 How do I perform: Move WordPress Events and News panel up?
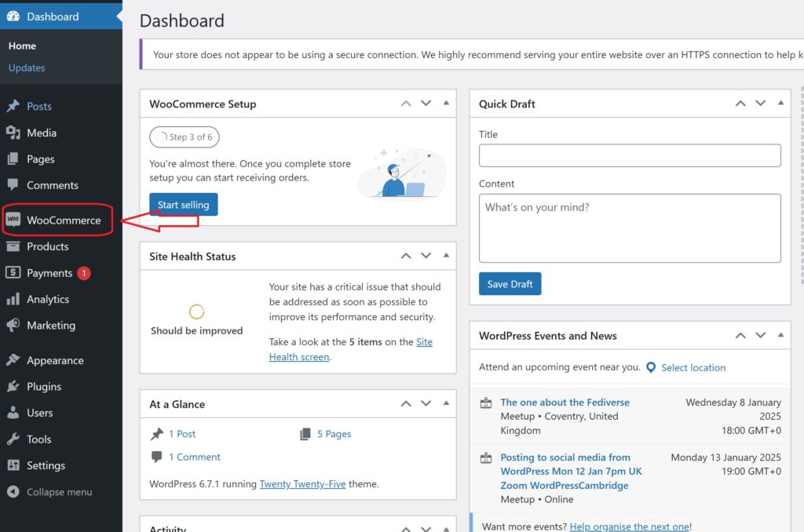[740, 336]
